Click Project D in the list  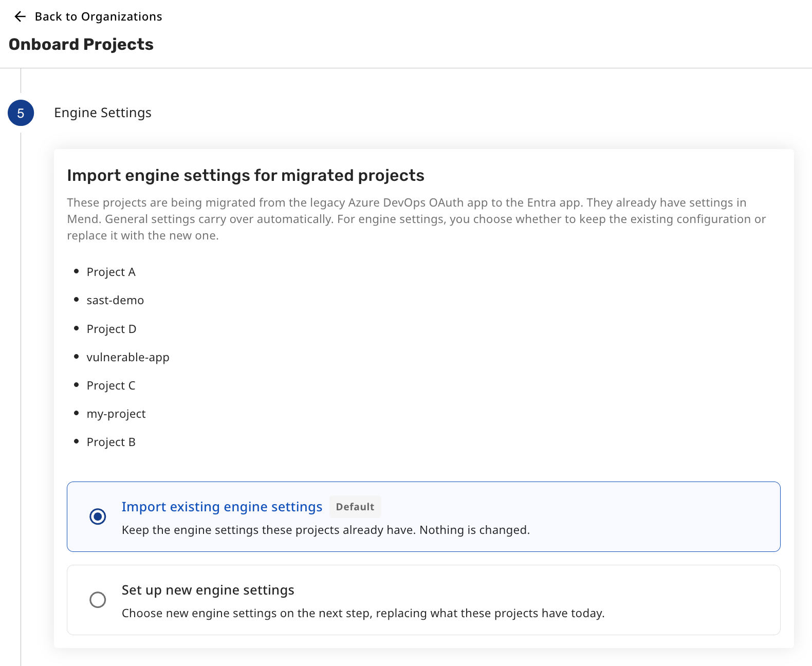112,329
